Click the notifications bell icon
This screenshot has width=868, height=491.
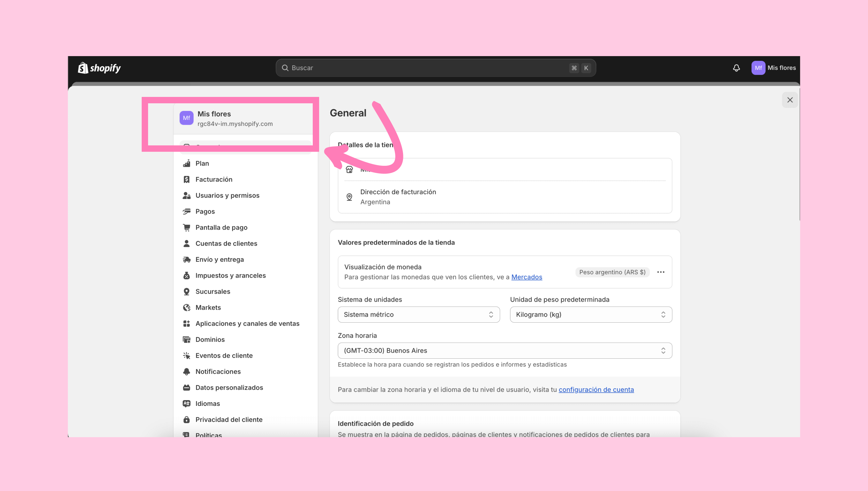[x=736, y=68]
